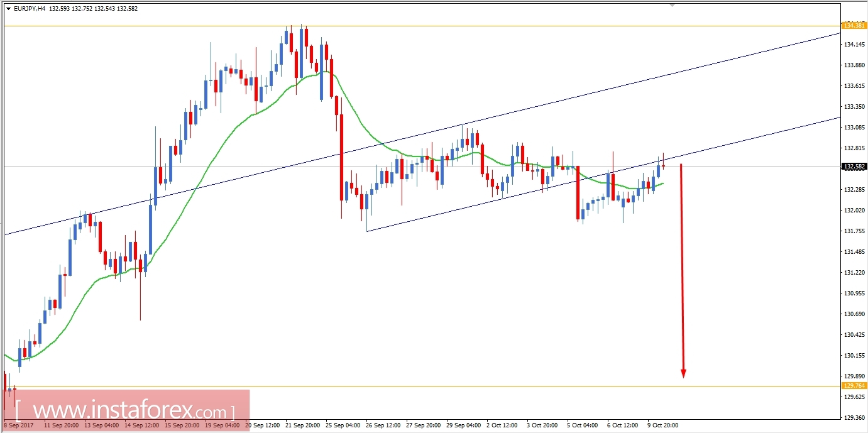This screenshot has width=868, height=433.
Task: Open the symbol selector arrow beside EURJPY
Action: point(8,8)
